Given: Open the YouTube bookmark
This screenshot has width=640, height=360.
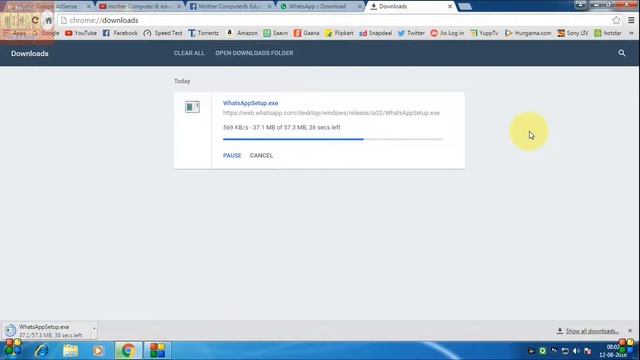Looking at the screenshot, I should tap(80, 33).
